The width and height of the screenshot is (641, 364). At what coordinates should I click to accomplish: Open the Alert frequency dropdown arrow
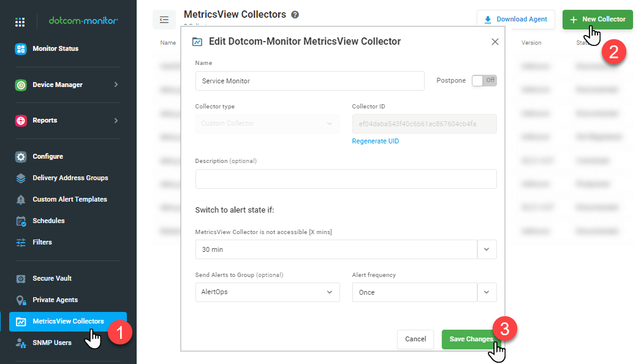click(487, 292)
